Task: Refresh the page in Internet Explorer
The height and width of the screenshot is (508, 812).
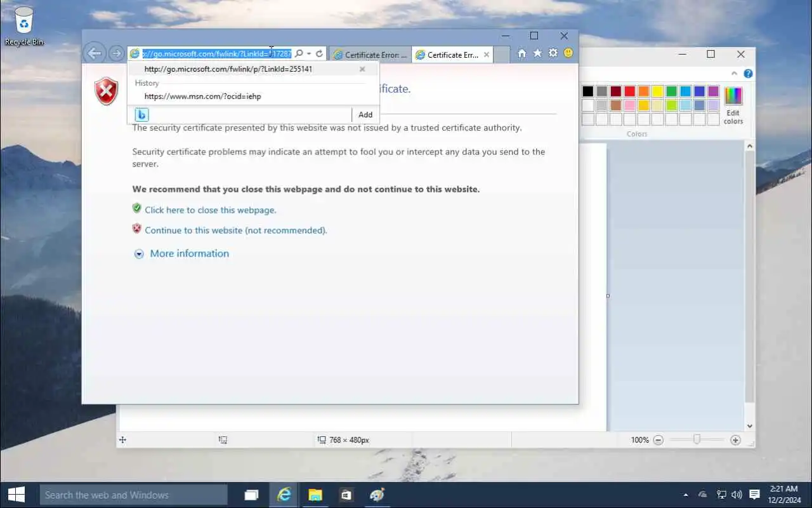Action: coord(319,54)
